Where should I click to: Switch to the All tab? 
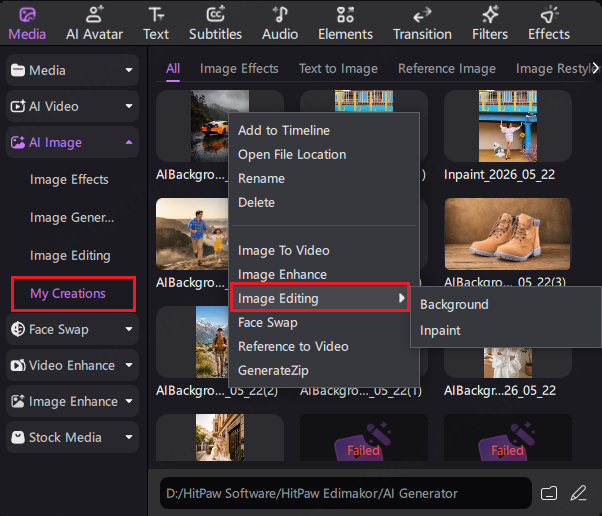point(173,69)
